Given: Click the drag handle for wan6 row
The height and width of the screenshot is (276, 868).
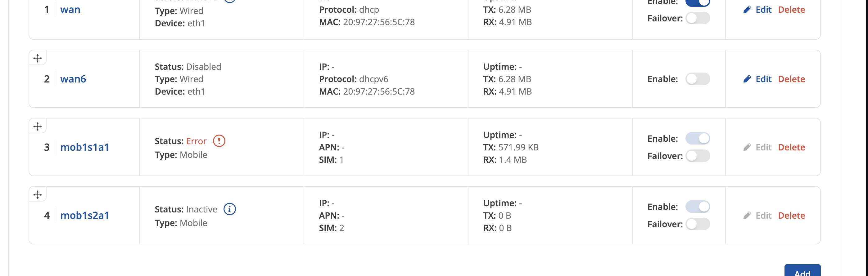Looking at the screenshot, I should (x=37, y=58).
